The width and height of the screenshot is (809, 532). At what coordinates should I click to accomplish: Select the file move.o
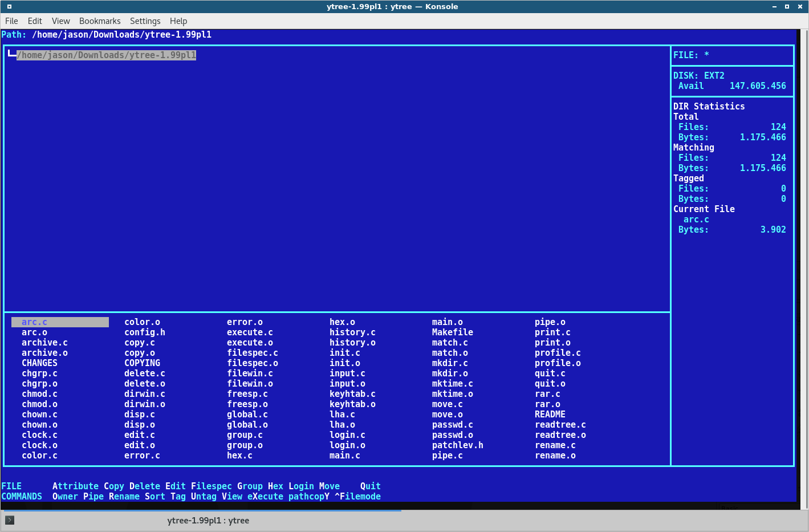(448, 415)
